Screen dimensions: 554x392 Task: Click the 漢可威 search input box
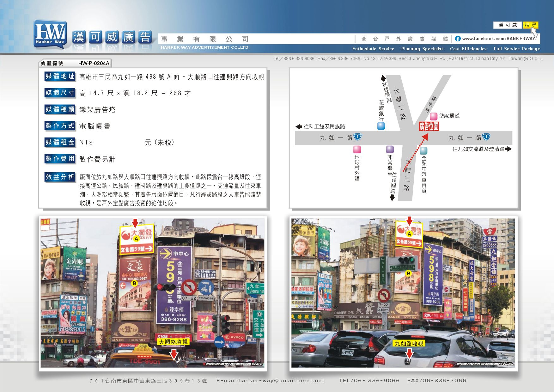[x=508, y=25]
